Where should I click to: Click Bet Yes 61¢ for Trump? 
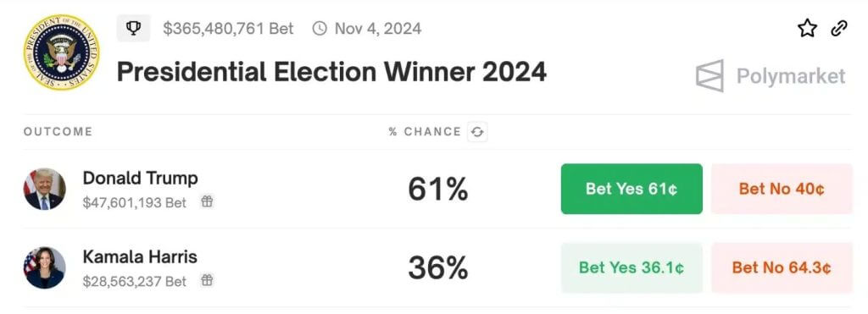[632, 189]
